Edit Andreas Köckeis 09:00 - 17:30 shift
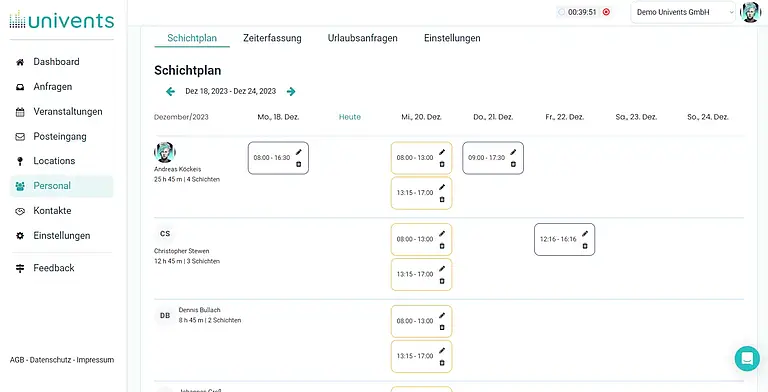 513,152
